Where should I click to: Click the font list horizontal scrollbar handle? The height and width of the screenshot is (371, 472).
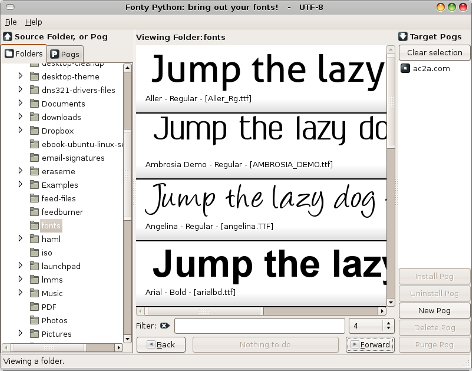tap(205, 311)
